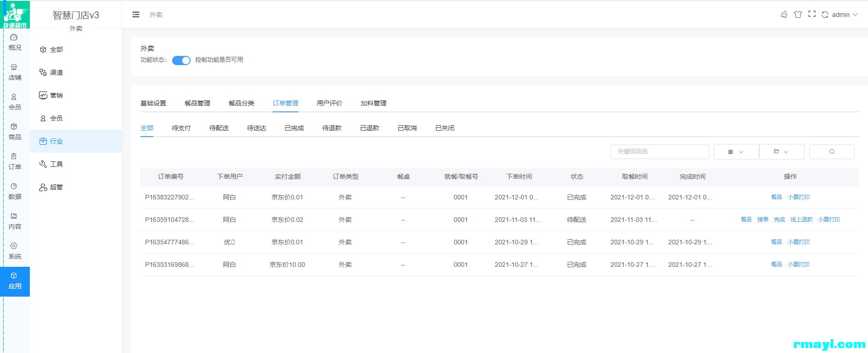
Task: Click the refresh page icon
Action: point(825,15)
